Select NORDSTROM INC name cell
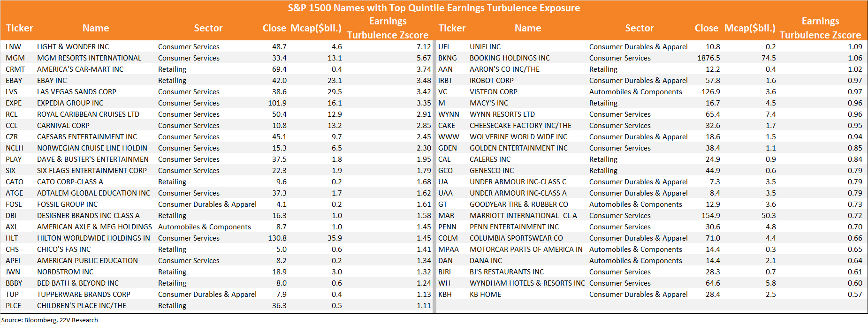The width and height of the screenshot is (868, 325). tap(65, 272)
